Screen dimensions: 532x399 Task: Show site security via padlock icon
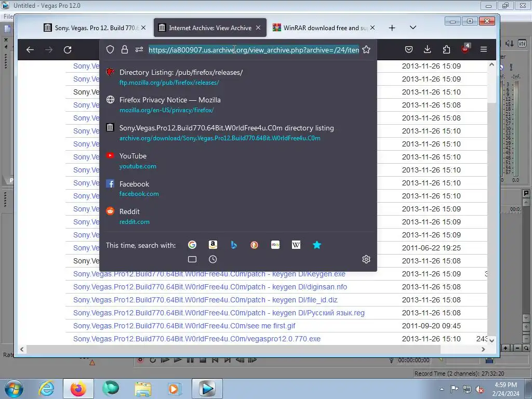tap(125, 49)
